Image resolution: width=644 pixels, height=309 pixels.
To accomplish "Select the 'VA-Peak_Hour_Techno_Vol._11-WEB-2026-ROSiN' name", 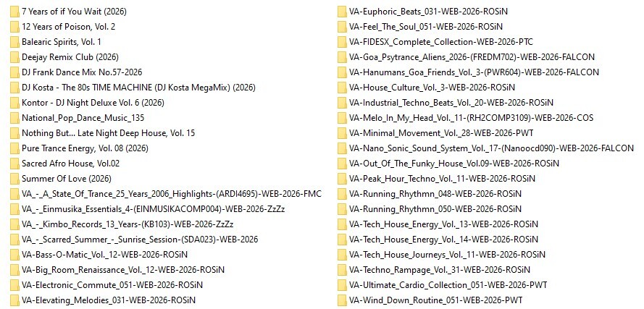I will pyautogui.click(x=442, y=179).
